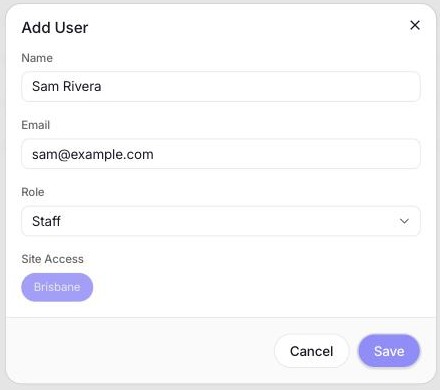This screenshot has width=440, height=390.
Task: Place cursor in sam@example.com text
Action: (x=93, y=154)
